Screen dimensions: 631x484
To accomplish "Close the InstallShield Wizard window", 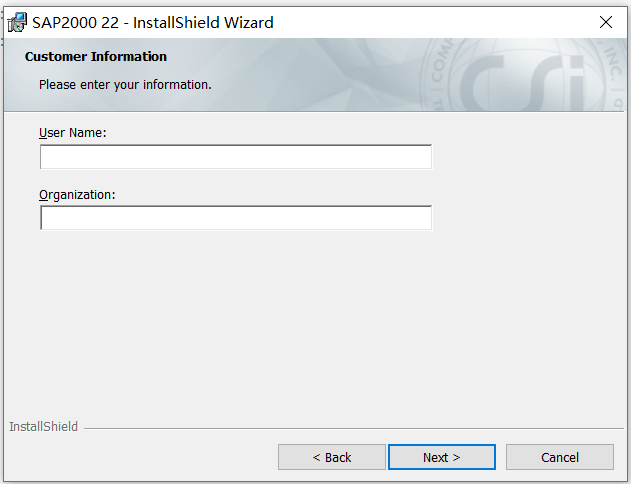I will [x=606, y=22].
